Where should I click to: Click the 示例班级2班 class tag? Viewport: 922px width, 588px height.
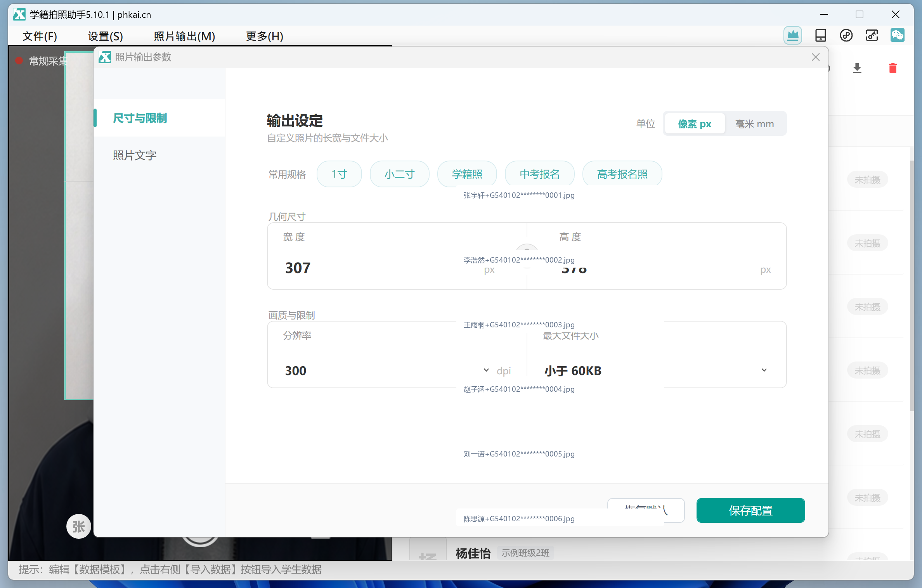pos(525,553)
